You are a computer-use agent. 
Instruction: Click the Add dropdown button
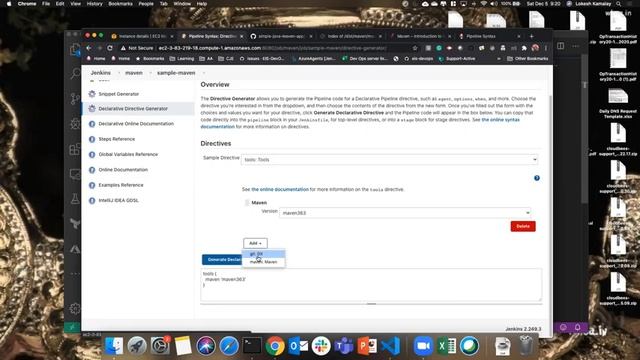[x=255, y=243]
